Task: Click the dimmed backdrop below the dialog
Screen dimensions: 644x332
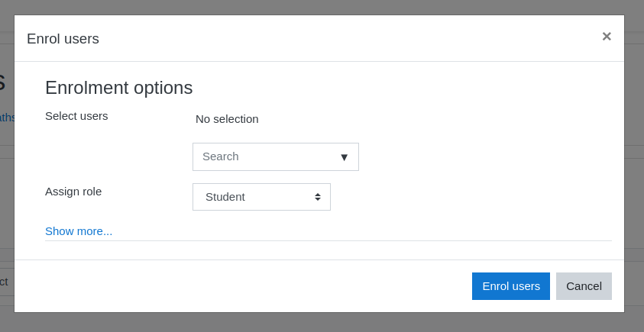Action: [x=321, y=323]
